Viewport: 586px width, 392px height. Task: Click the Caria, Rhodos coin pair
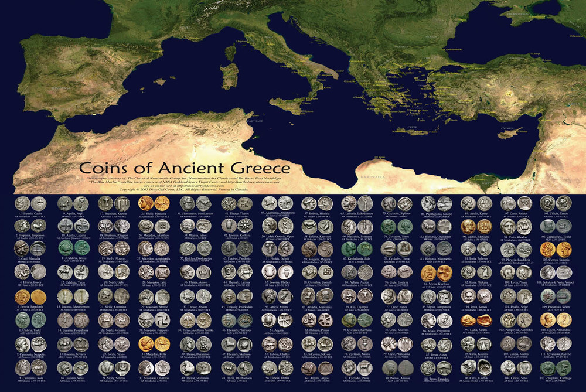[516, 226]
